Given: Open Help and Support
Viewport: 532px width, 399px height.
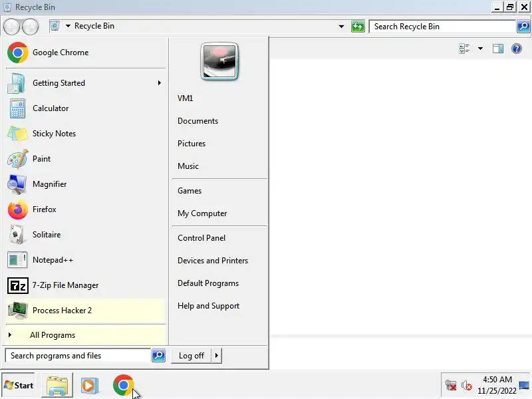Looking at the screenshot, I should [208, 306].
